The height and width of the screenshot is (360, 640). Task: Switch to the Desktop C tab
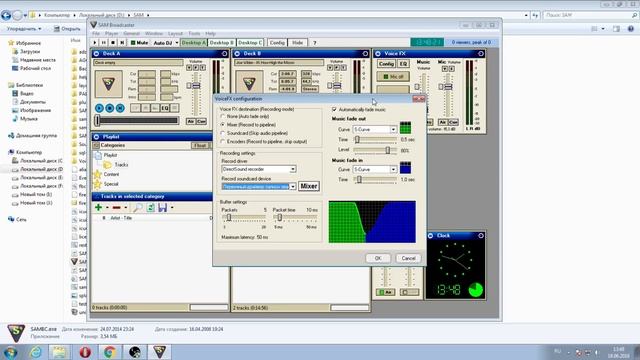point(250,42)
